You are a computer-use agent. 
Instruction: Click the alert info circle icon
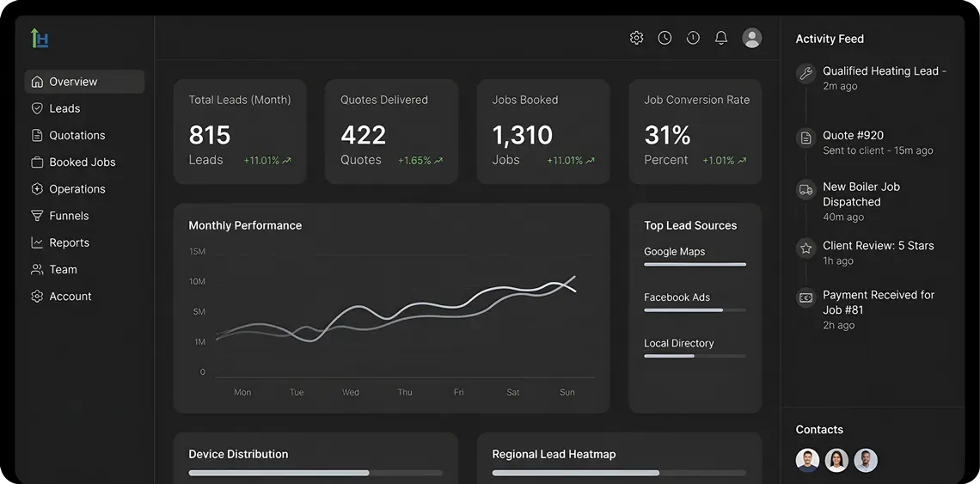coord(693,38)
